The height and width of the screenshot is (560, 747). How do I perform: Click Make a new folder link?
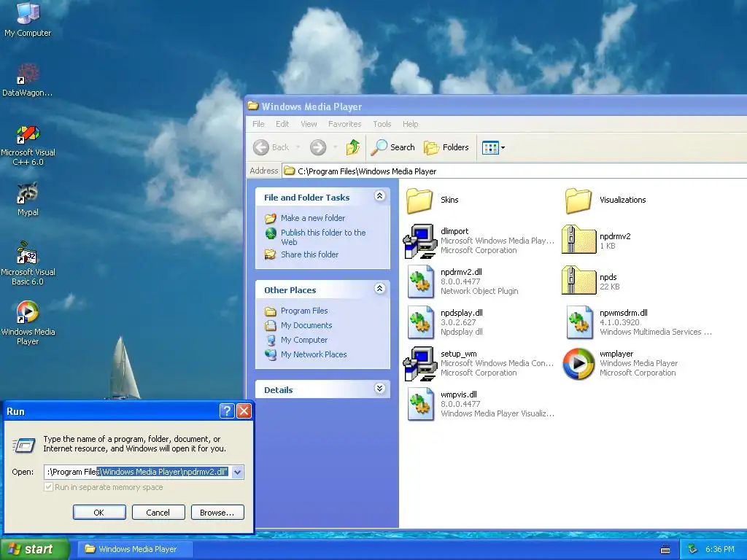312,218
